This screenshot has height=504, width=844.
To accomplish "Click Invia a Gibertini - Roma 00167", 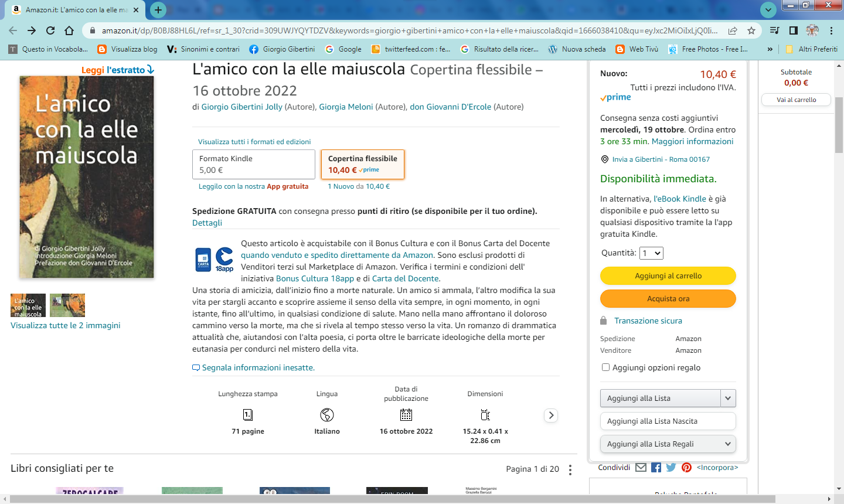I will pos(661,159).
